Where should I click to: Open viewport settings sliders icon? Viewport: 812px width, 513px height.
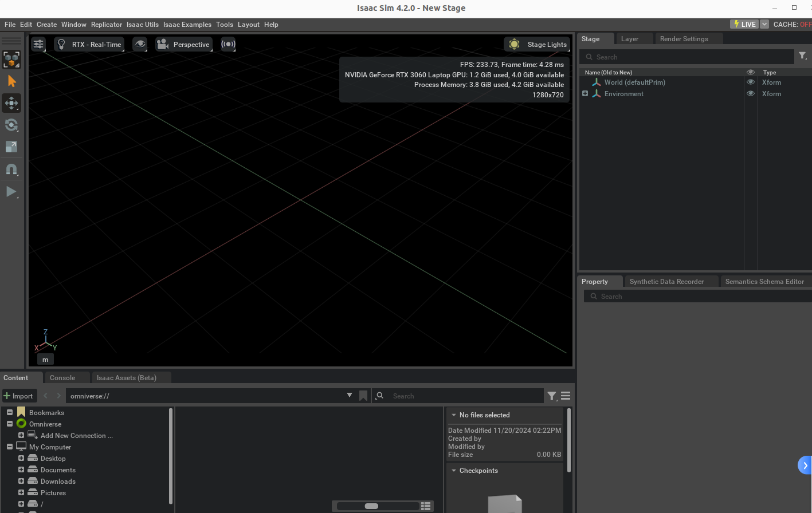point(38,44)
